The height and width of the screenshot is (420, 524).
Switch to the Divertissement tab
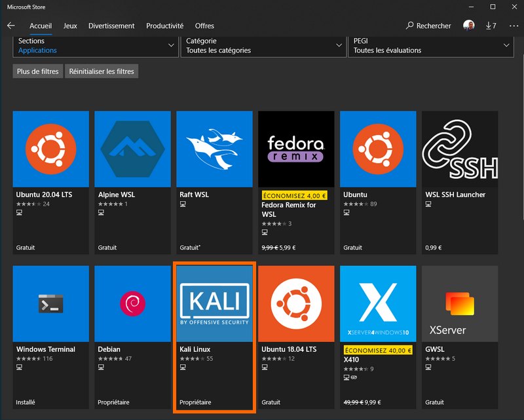pyautogui.click(x=111, y=26)
